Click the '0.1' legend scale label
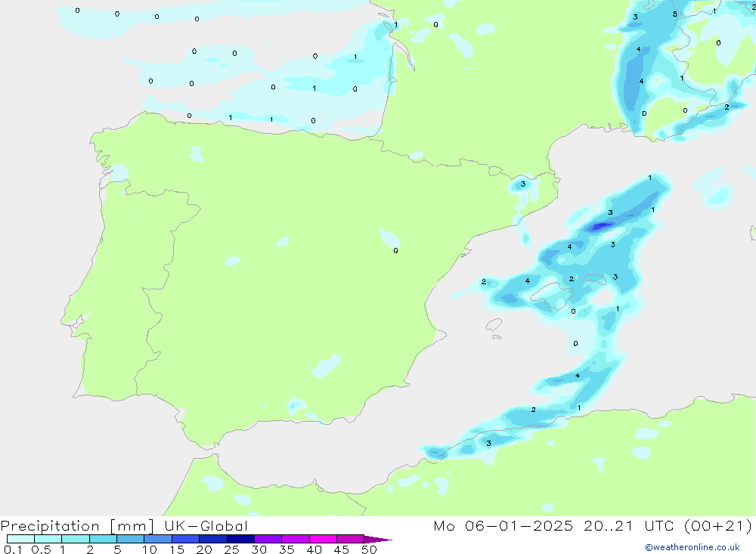Viewport: 756px width, 554px height. [x=13, y=549]
